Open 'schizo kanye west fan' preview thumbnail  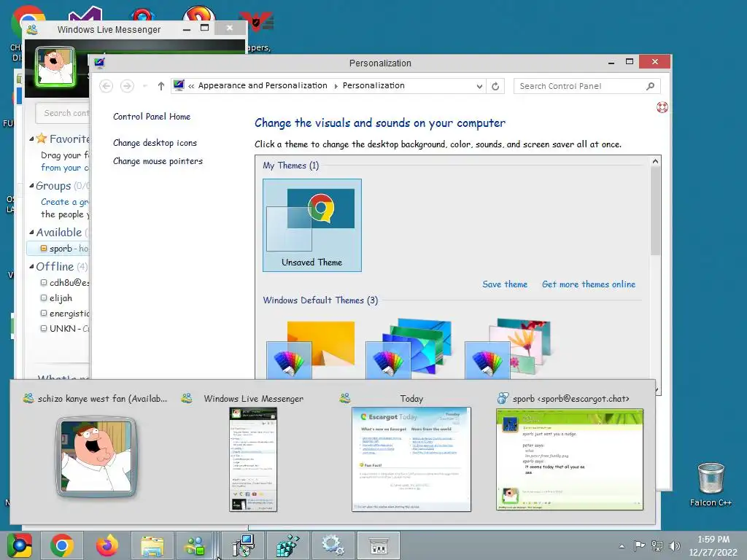coord(96,456)
